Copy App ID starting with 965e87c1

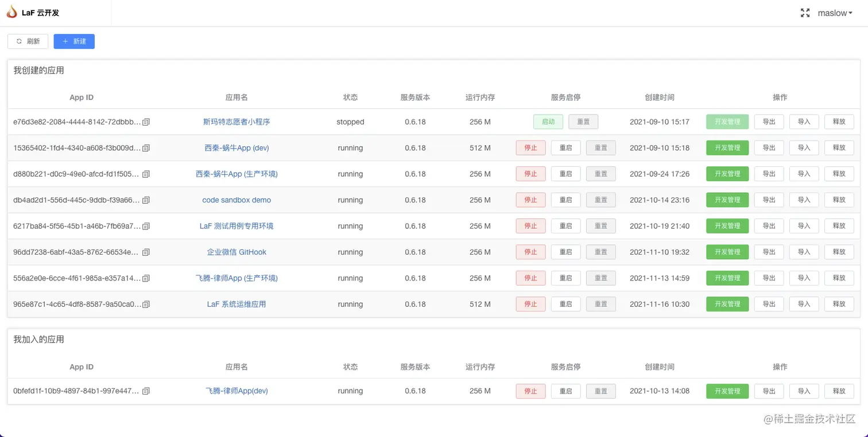click(x=146, y=304)
